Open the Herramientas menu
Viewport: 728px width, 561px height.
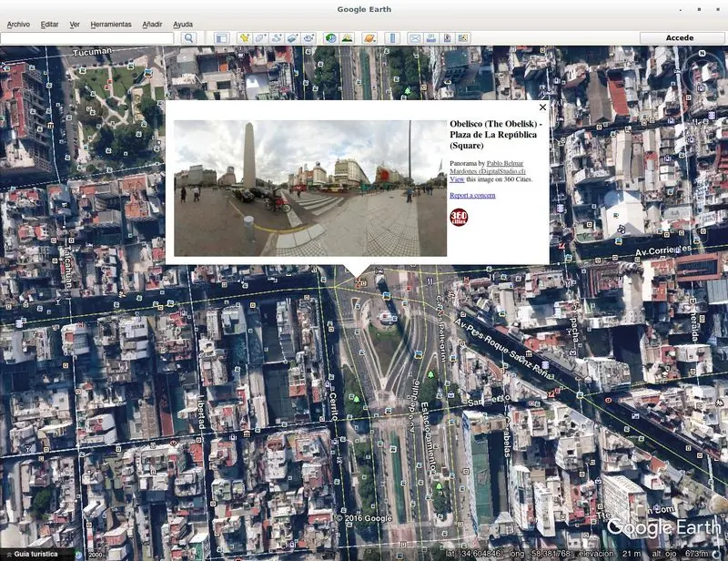pos(110,25)
